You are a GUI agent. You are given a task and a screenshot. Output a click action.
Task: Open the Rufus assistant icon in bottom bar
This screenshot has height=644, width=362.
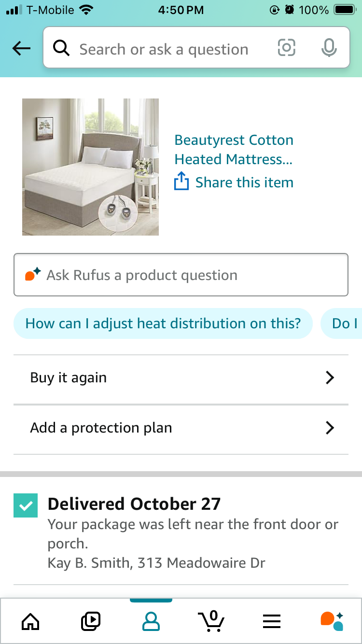tap(332, 621)
